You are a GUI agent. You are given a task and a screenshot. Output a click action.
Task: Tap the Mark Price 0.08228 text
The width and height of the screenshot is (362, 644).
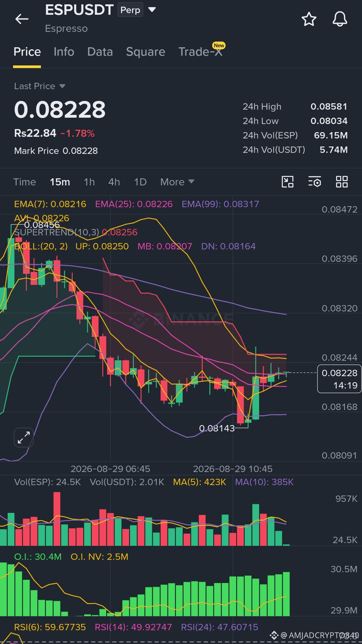click(x=56, y=151)
